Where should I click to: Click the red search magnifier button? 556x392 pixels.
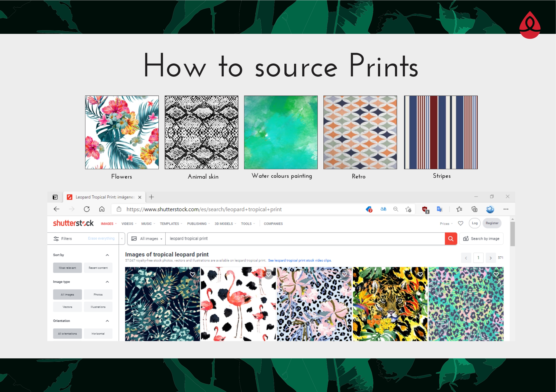451,238
